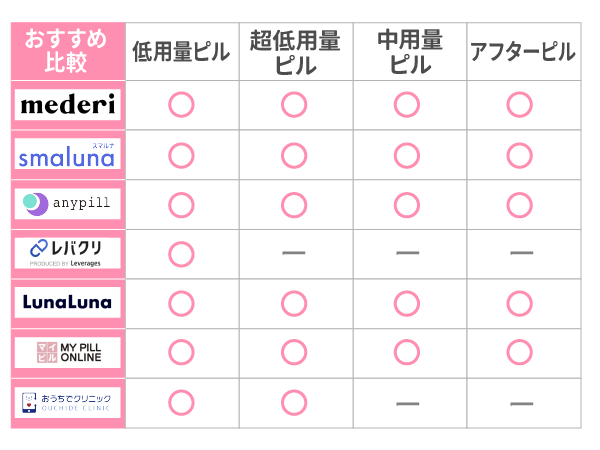Image resolution: width=600 pixels, height=450 pixels.
Task: Click anypill's 中用量ピル circle mark
Action: (x=406, y=204)
